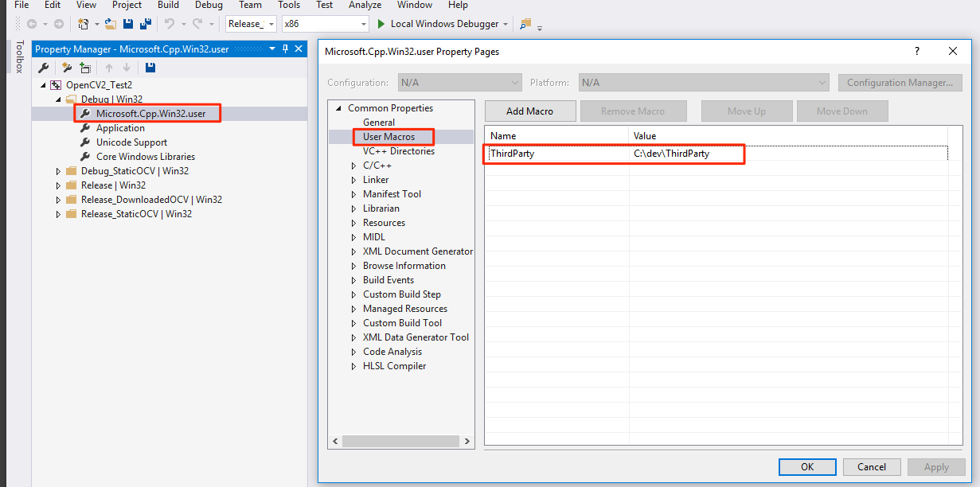Click Add New Project Property Sheet icon
Image resolution: width=980 pixels, height=487 pixels.
click(67, 68)
